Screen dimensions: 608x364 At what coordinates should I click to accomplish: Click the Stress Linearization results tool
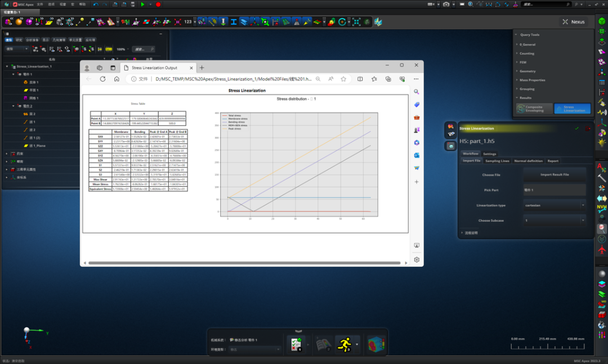click(x=572, y=109)
